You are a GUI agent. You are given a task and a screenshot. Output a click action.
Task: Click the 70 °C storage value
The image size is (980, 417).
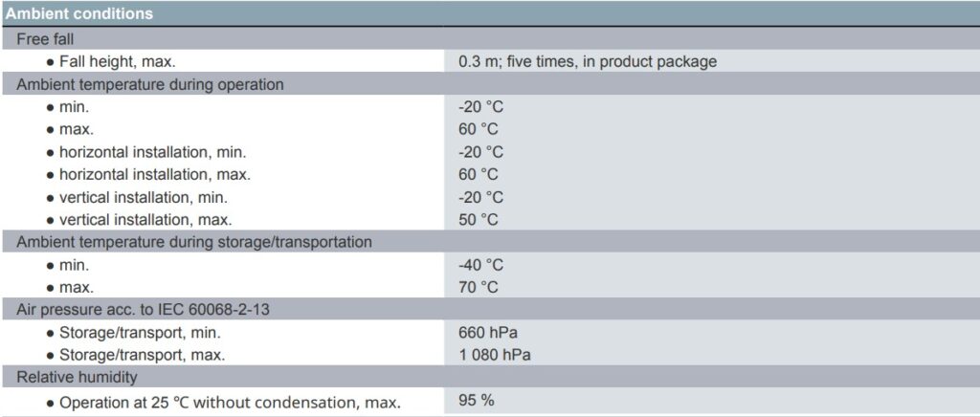[478, 287]
